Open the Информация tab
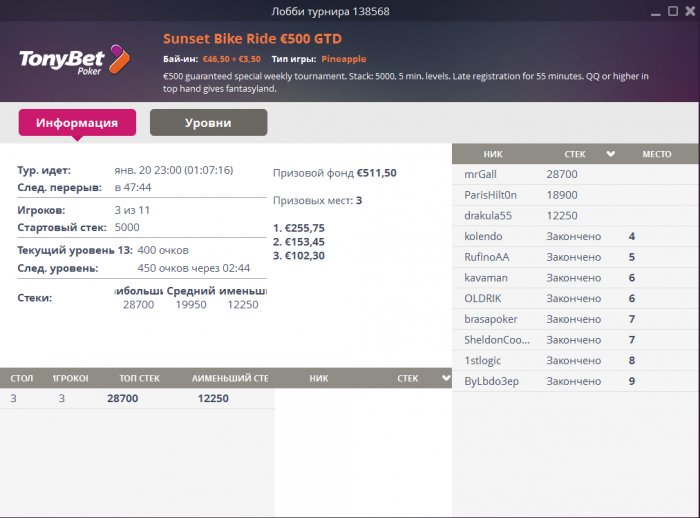Viewport: 700px width, 518px height. pyautogui.click(x=77, y=122)
